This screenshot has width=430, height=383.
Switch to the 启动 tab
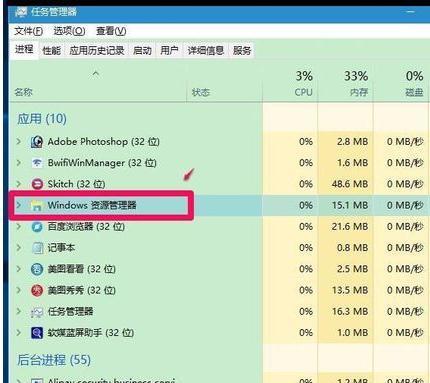click(142, 51)
